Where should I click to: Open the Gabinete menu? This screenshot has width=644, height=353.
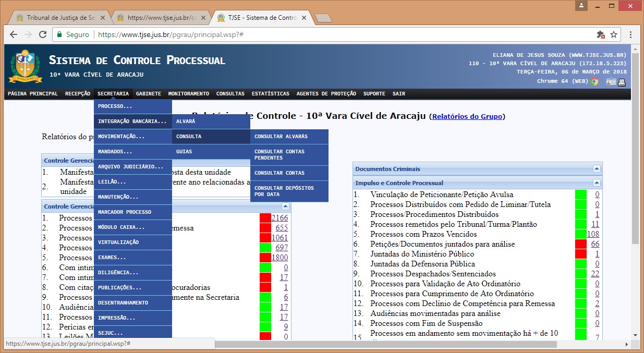click(149, 94)
